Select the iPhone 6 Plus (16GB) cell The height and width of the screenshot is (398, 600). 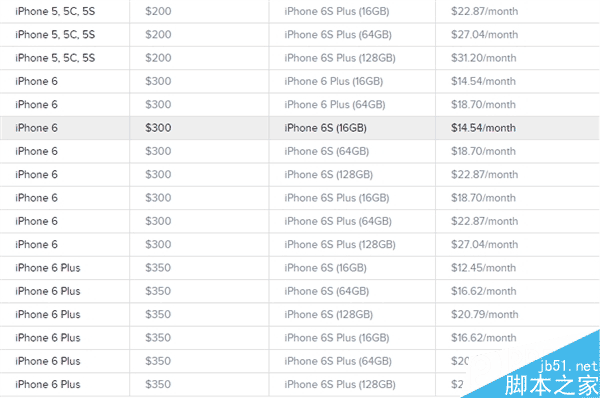point(333,81)
